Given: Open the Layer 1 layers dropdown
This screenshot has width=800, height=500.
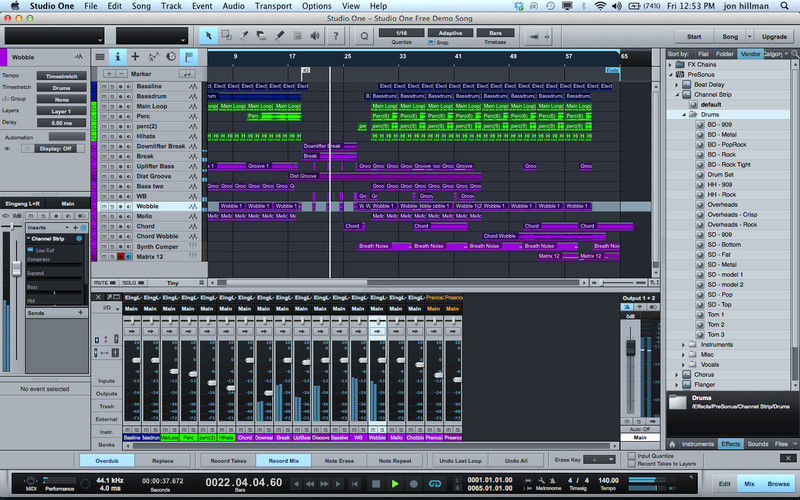Looking at the screenshot, I should 61,111.
